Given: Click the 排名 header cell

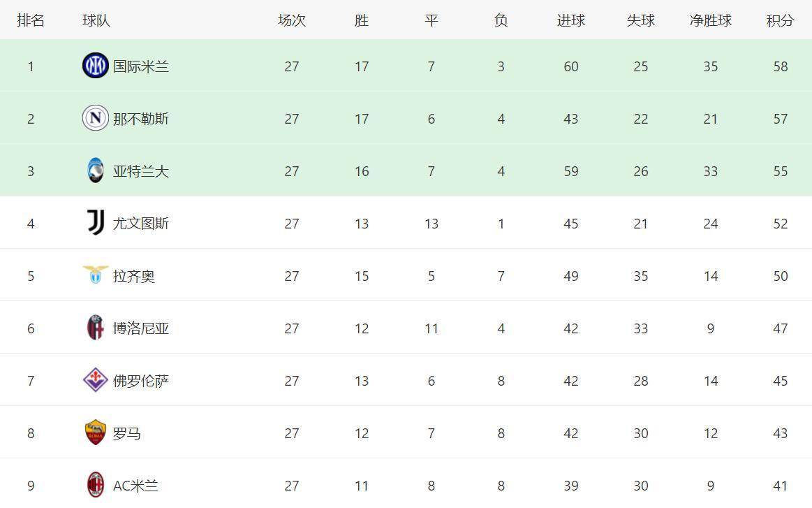Looking at the screenshot, I should pyautogui.click(x=31, y=20).
